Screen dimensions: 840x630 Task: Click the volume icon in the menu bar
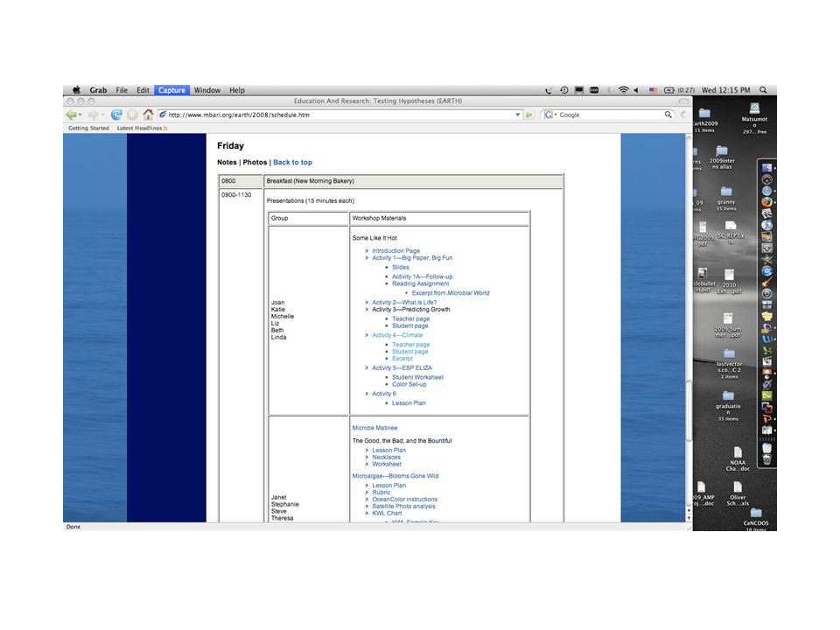[636, 90]
